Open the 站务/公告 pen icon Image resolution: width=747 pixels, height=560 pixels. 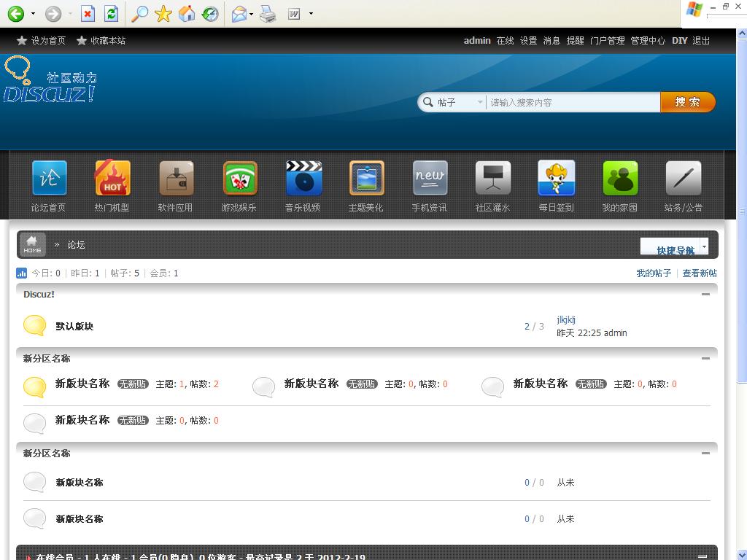click(684, 178)
